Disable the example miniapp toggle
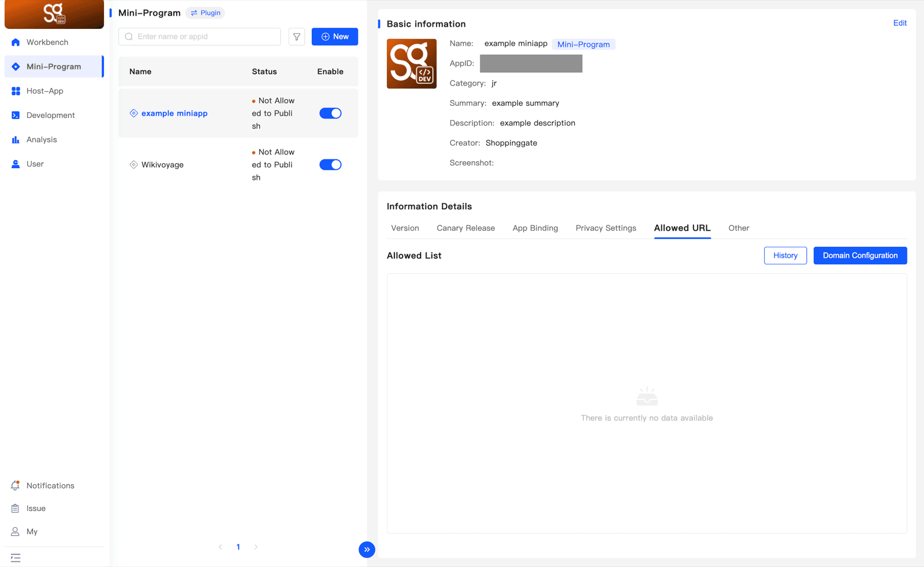Viewport: 924px width, 567px height. [x=330, y=113]
